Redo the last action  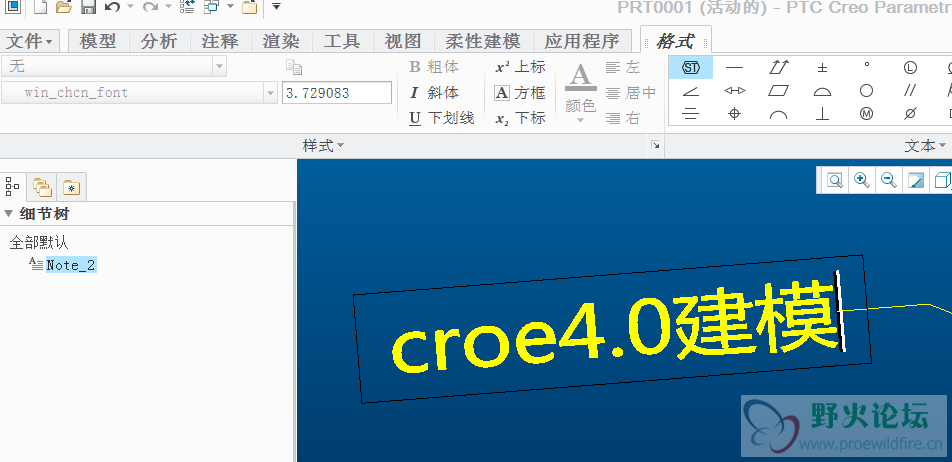tap(150, 7)
